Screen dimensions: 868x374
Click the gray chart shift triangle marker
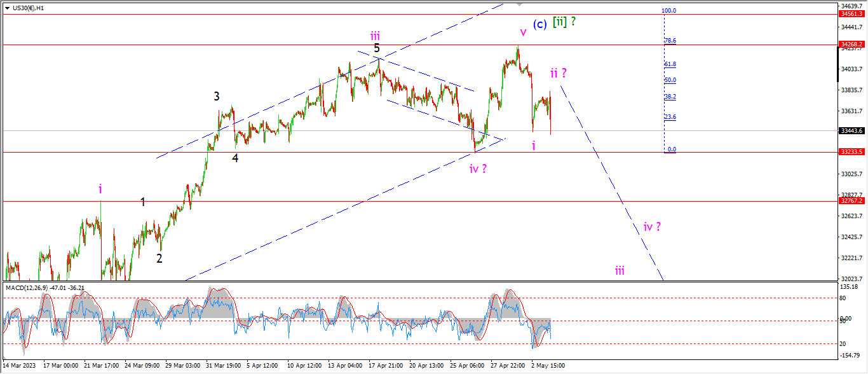(x=520, y=4)
